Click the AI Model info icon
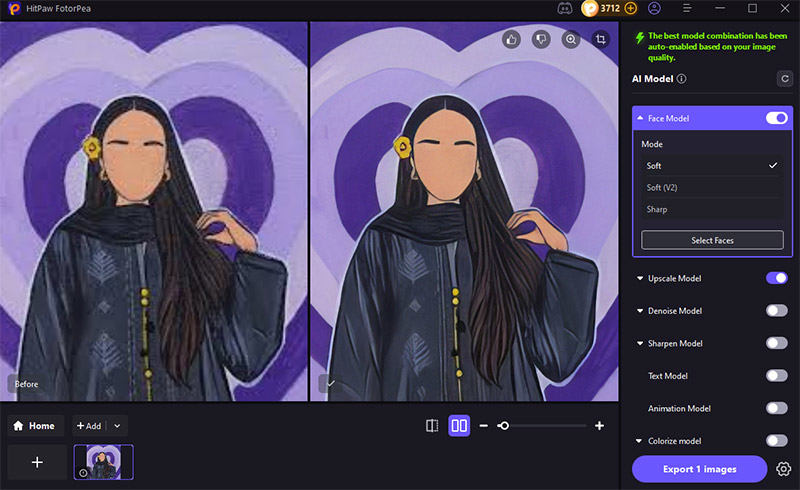 681,79
